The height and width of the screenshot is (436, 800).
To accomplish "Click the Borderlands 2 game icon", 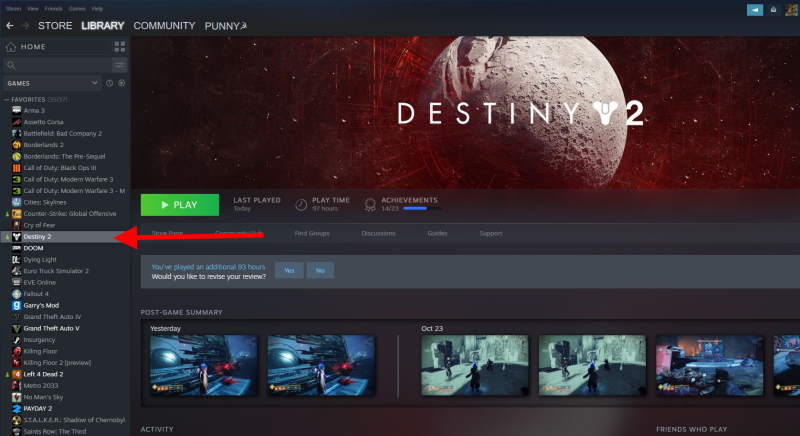I will 16,145.
